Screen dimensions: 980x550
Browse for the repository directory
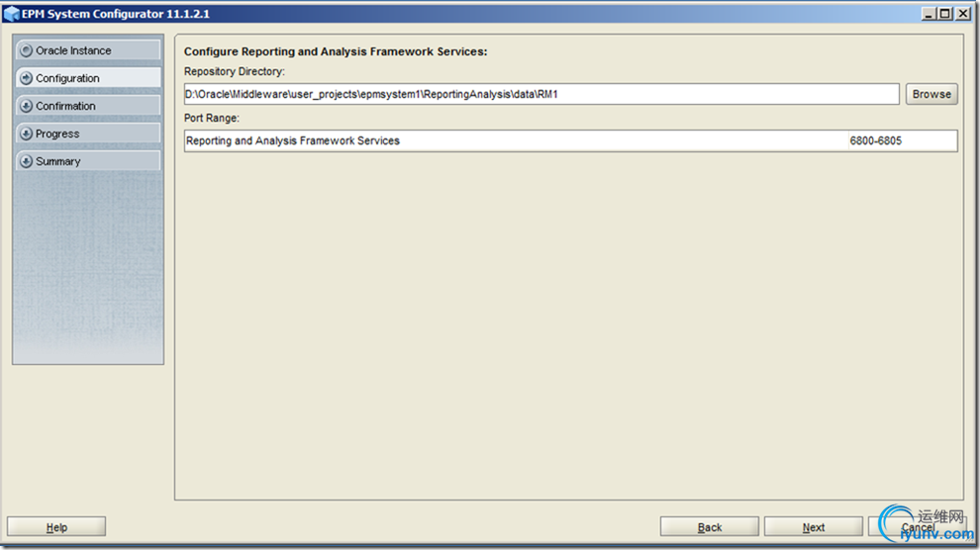[x=931, y=94]
